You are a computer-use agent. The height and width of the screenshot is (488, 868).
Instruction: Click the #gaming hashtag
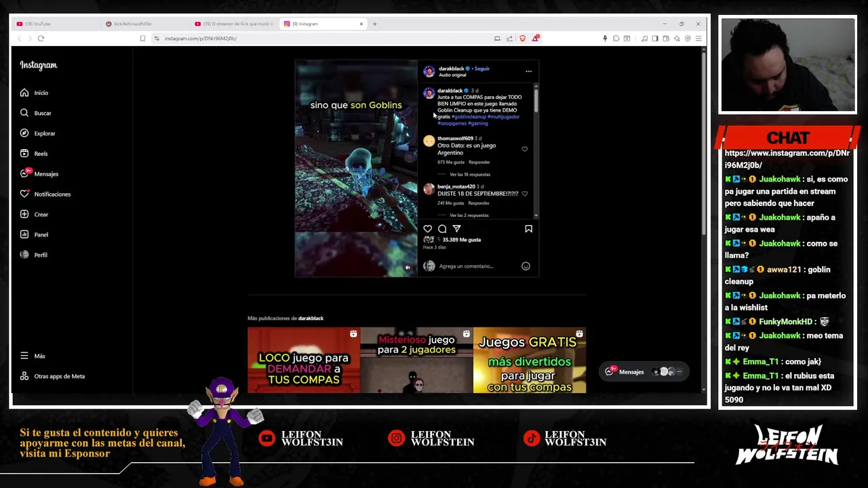[x=477, y=123]
